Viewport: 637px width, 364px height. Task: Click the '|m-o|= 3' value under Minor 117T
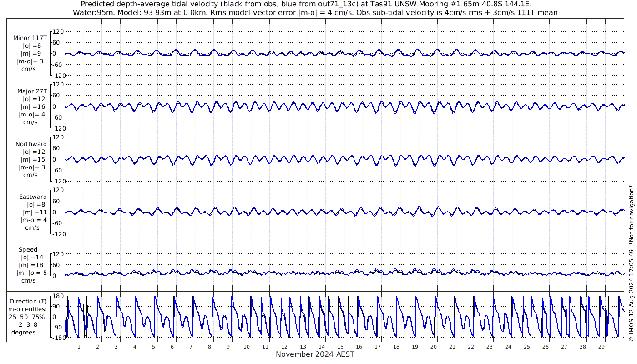click(x=30, y=61)
